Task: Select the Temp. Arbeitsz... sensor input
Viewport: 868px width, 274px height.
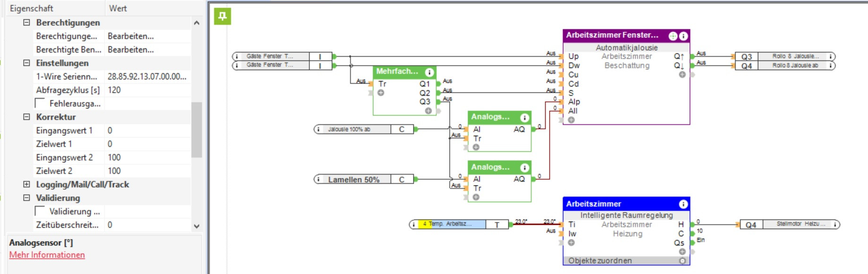Action: (452, 224)
